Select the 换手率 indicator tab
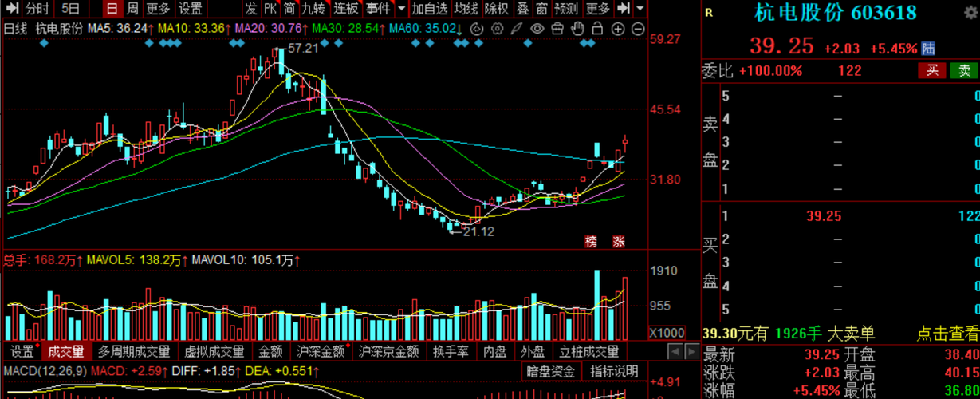 [450, 351]
